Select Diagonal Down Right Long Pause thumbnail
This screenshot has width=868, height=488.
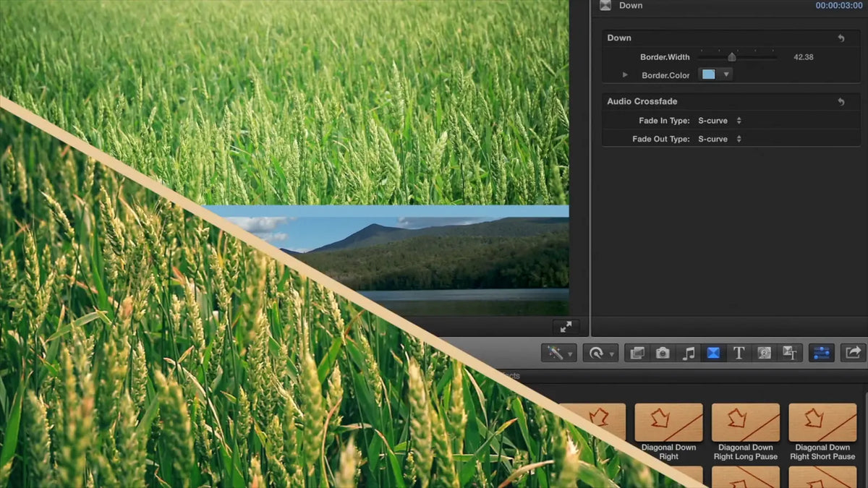pyautogui.click(x=746, y=422)
